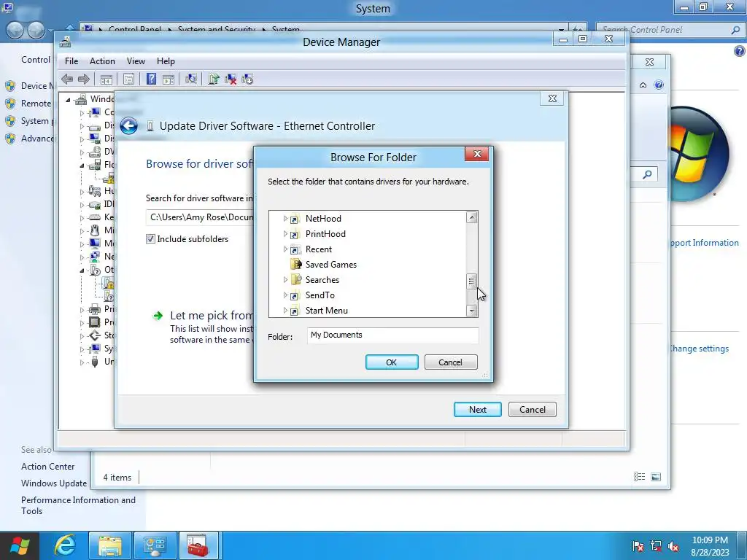
Task: Collapse the Other devices node in Device Manager
Action: [82, 270]
